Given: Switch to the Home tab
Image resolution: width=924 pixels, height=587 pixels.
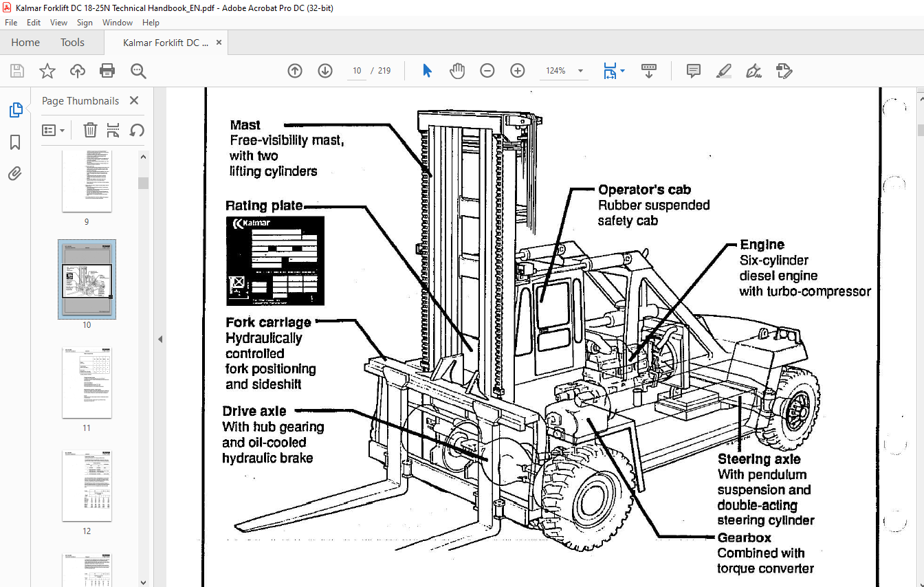Looking at the screenshot, I should [x=25, y=43].
